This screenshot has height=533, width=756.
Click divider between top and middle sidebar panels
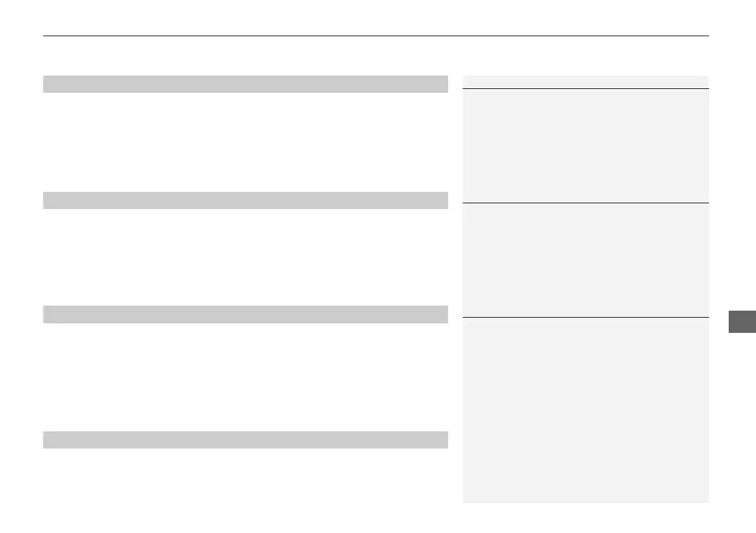click(x=585, y=203)
